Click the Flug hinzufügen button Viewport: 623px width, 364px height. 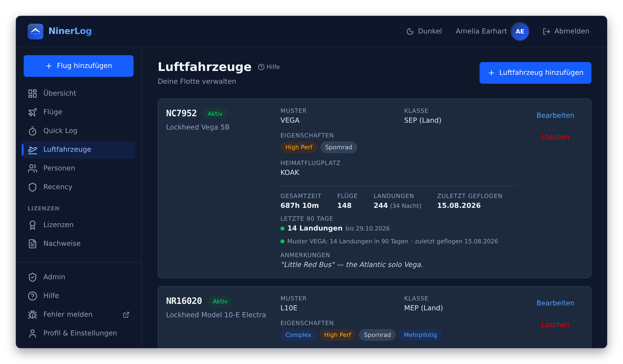coord(79,66)
